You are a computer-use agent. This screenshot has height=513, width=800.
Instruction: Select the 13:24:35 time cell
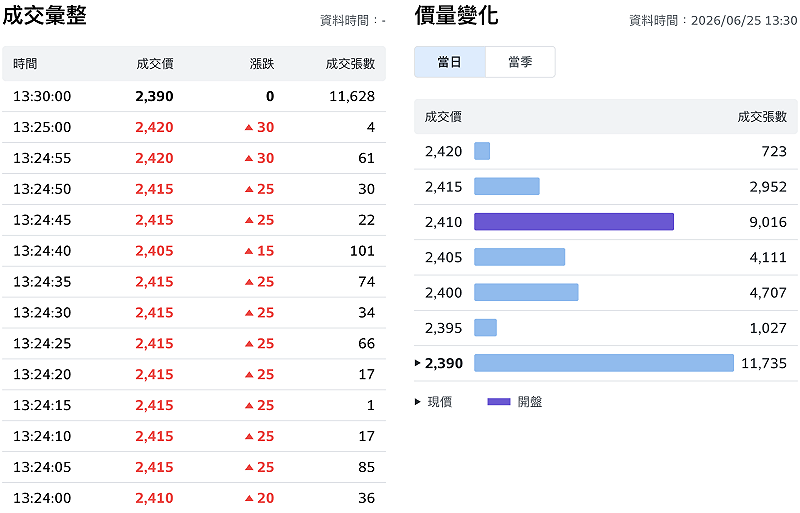click(42, 282)
